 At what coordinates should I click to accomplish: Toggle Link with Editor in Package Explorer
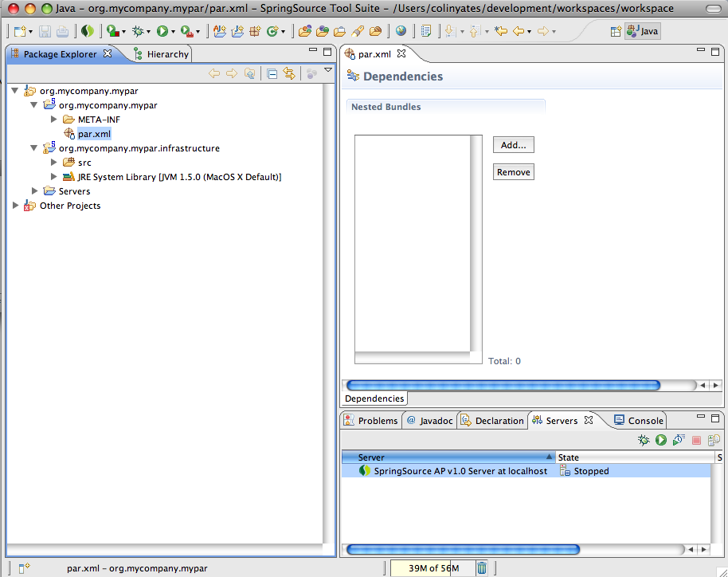(289, 73)
